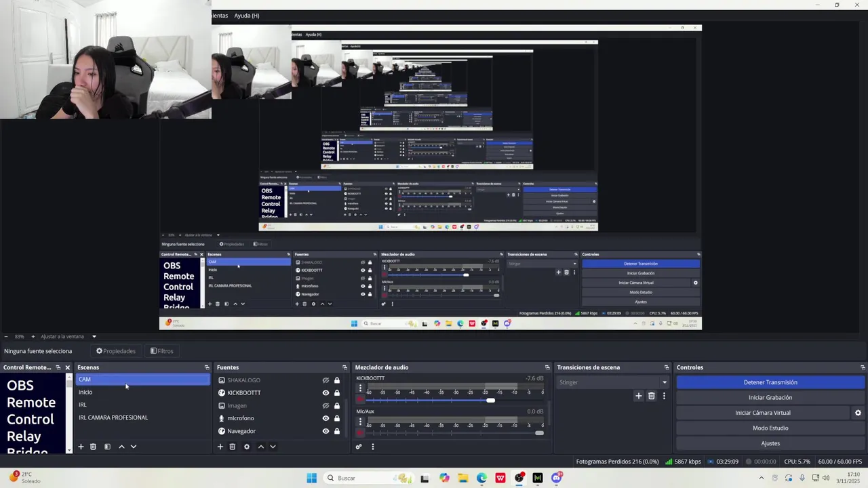
Task: Unlock the SHAKALOGO source
Action: 337,380
